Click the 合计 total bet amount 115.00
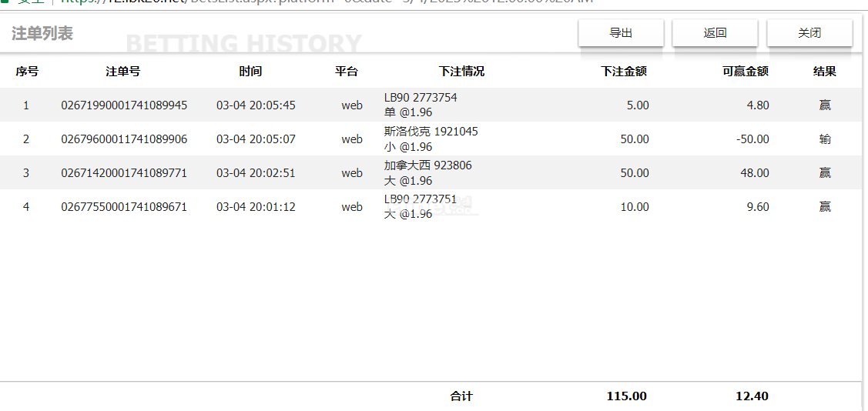868x411 pixels. point(626,396)
